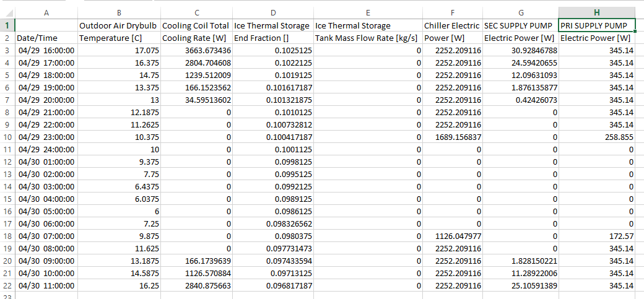Click 'Chiller Electric' header cell

coord(453,25)
